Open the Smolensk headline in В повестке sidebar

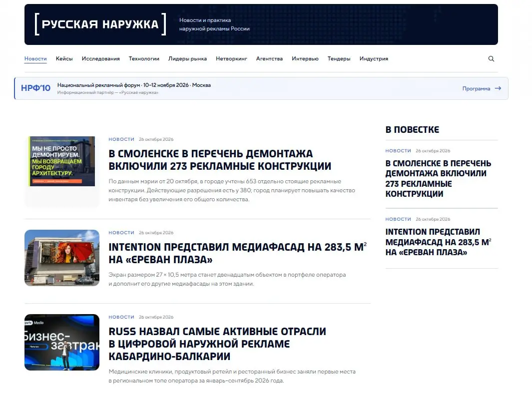pos(438,178)
